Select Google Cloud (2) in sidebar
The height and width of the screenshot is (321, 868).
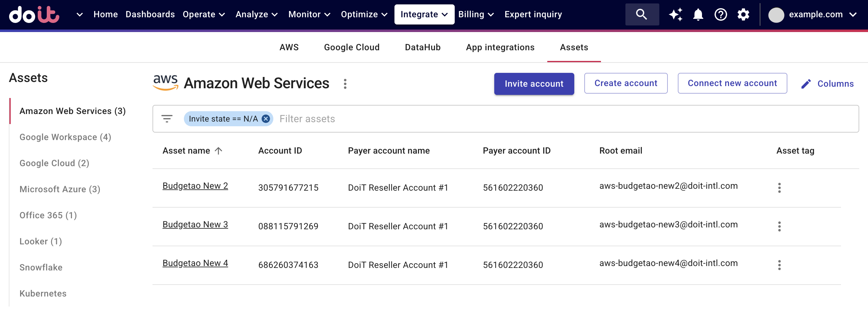pyautogui.click(x=54, y=163)
